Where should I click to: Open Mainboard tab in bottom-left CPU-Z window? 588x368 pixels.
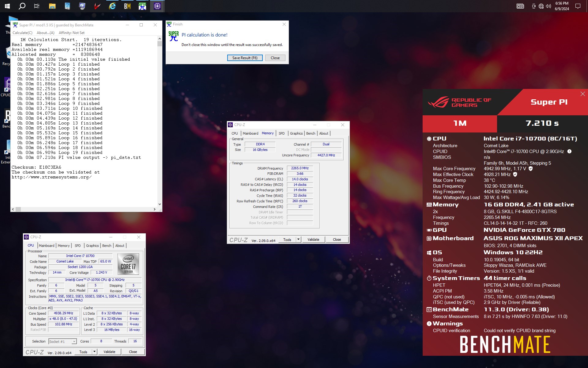pyautogui.click(x=47, y=246)
